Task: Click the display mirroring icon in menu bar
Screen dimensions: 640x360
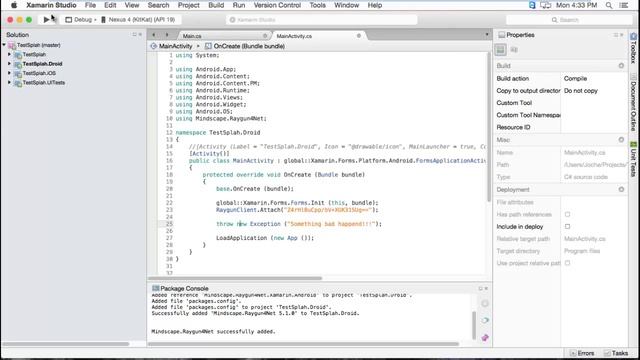Action: [x=545, y=5]
